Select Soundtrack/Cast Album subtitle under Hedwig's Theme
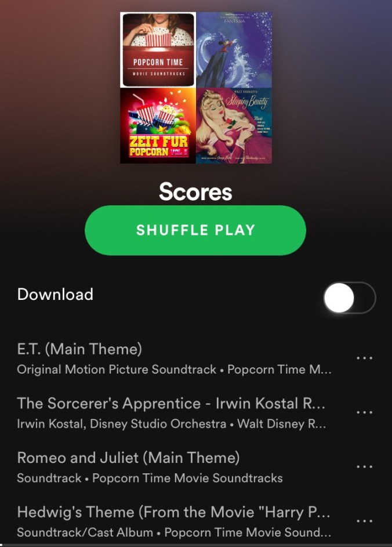The image size is (392, 547). click(85, 532)
